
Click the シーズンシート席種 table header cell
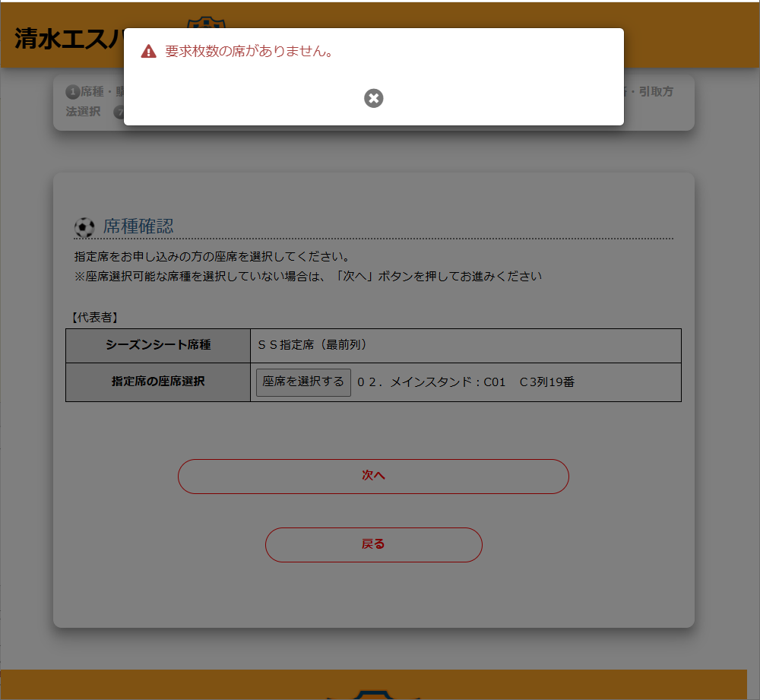pyautogui.click(x=157, y=345)
